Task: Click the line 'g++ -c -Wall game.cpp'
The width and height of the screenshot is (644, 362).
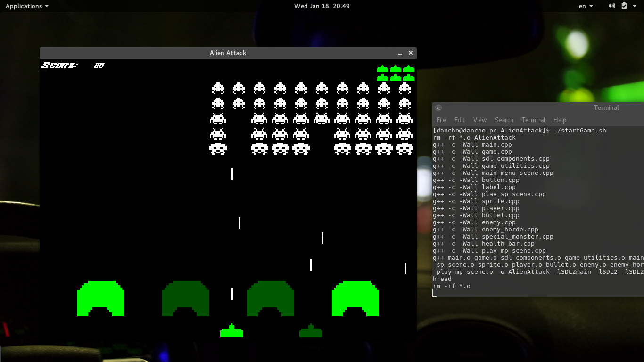Action: pos(472,152)
